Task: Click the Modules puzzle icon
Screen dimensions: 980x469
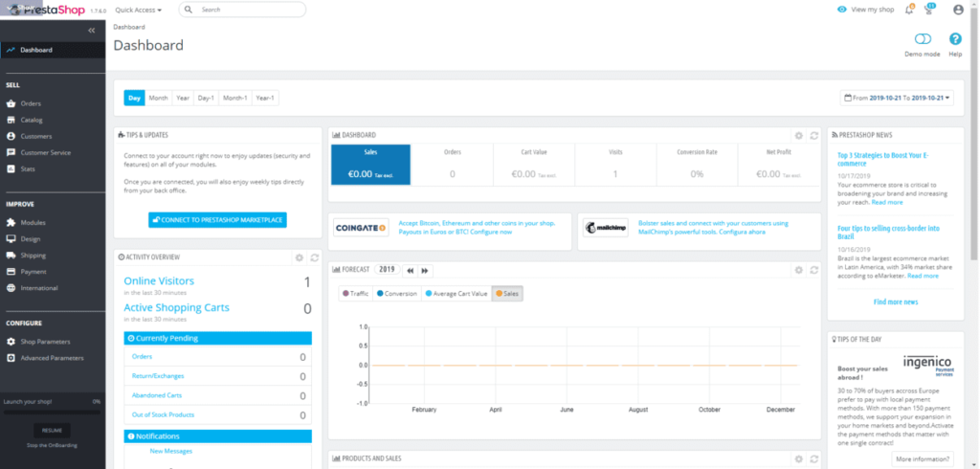Action: coord(11,223)
